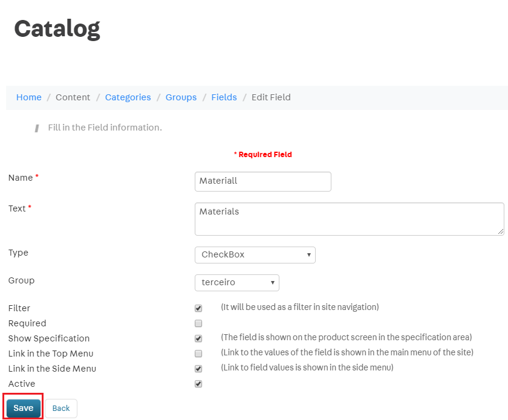Save the field information
The width and height of the screenshot is (508, 420).
pos(22,408)
